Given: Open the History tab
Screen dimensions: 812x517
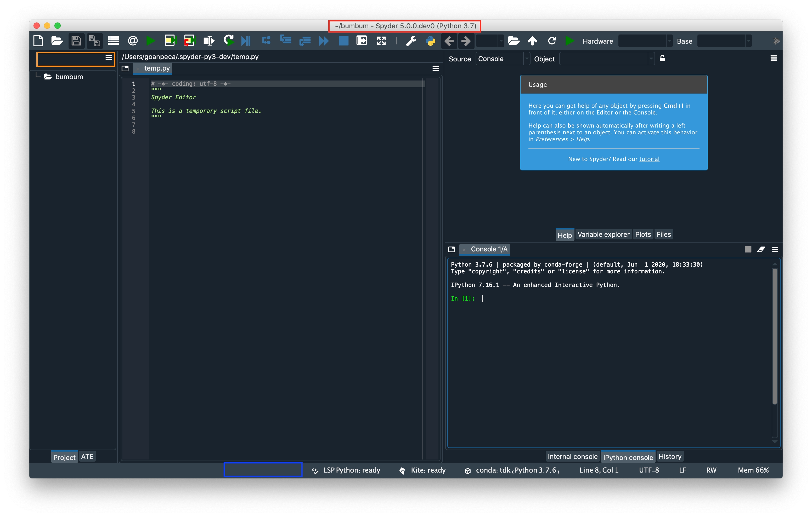Looking at the screenshot, I should pyautogui.click(x=670, y=456).
